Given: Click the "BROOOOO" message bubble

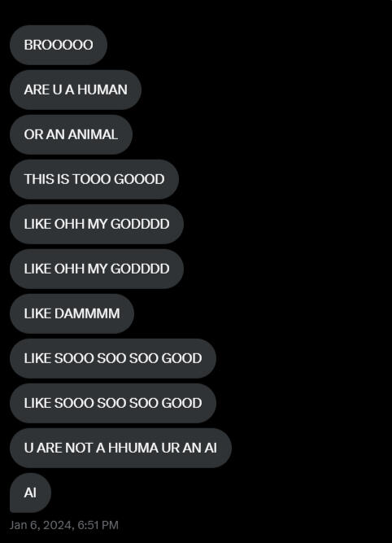Looking at the screenshot, I should coord(59,45).
